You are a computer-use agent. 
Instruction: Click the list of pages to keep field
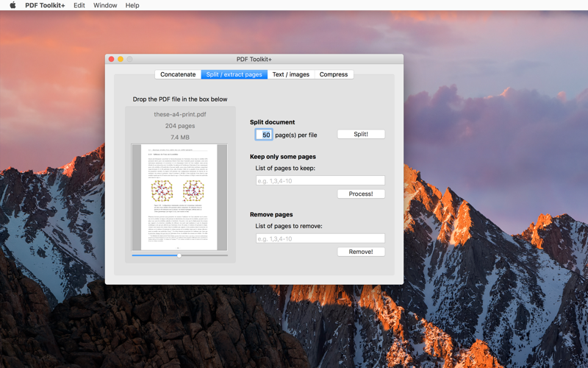point(320,180)
